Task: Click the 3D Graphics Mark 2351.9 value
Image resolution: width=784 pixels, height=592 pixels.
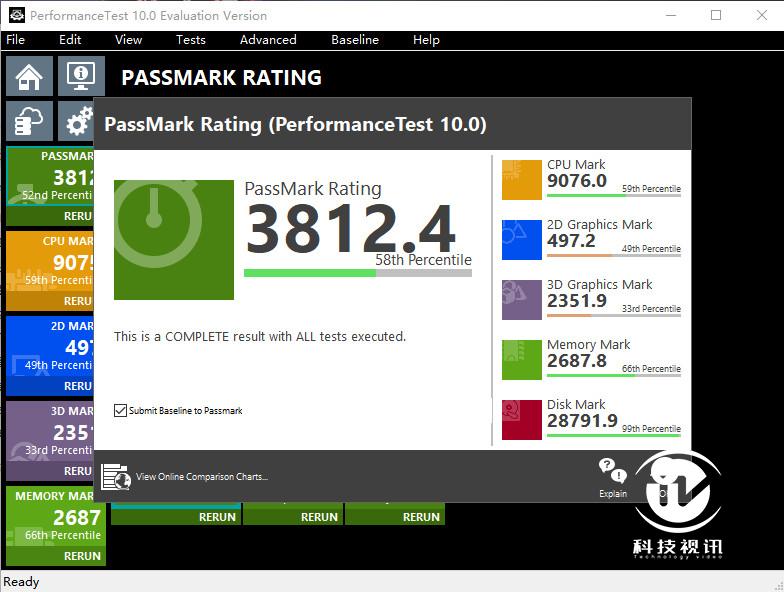Action: [577, 300]
